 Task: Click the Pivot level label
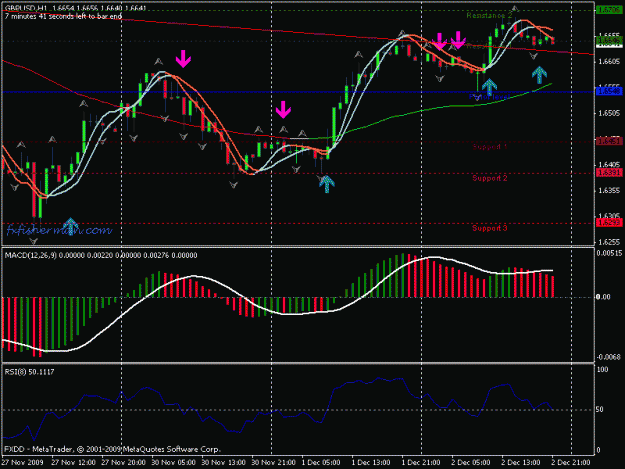[489, 97]
